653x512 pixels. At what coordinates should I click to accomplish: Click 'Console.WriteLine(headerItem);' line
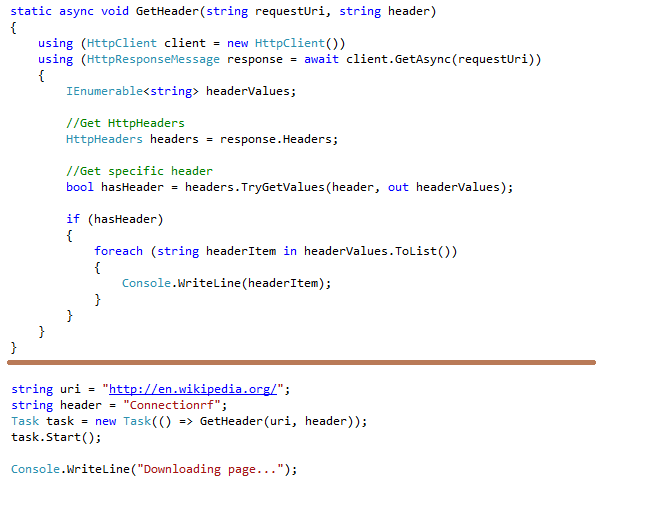click(227, 283)
